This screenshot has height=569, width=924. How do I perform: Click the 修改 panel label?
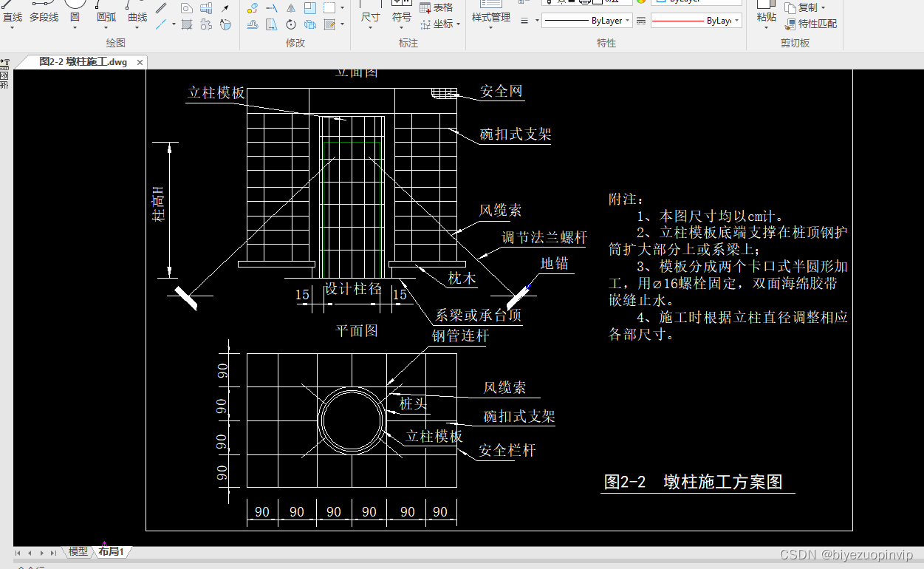click(295, 43)
